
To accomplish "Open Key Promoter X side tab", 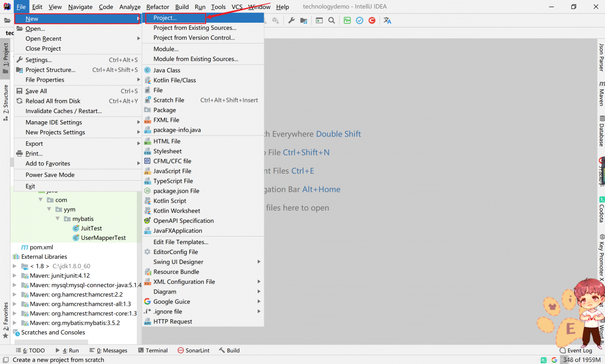I will (x=602, y=257).
